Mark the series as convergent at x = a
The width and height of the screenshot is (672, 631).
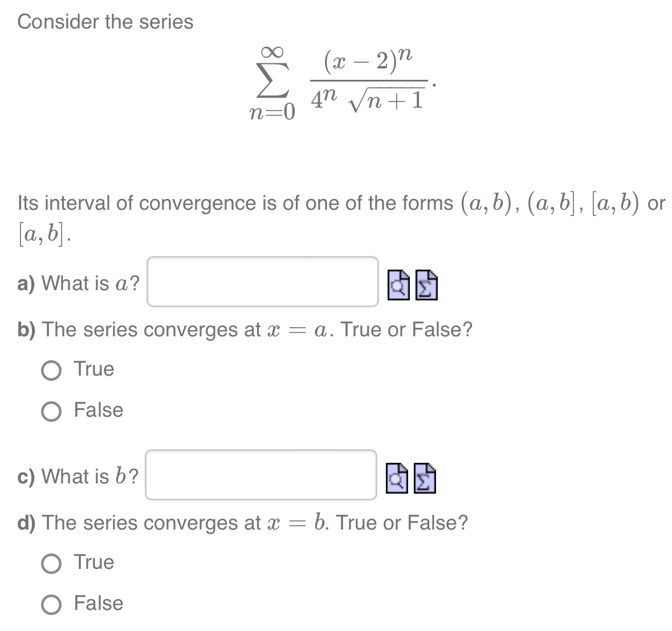(x=52, y=369)
